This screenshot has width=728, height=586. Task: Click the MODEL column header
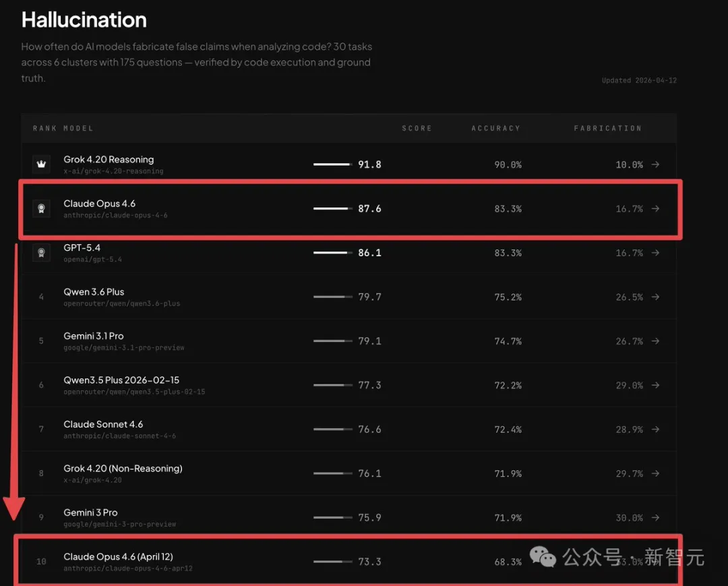coord(78,128)
